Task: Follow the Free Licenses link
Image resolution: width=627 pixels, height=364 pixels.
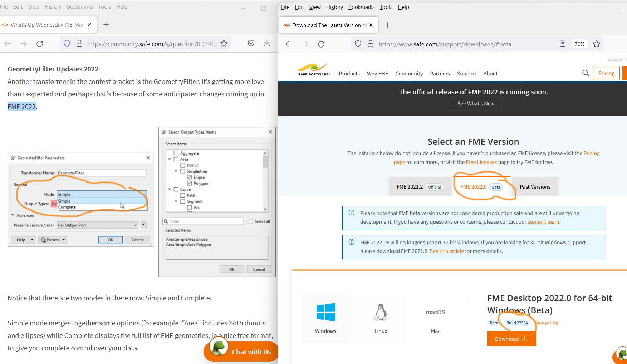Action: click(x=481, y=162)
